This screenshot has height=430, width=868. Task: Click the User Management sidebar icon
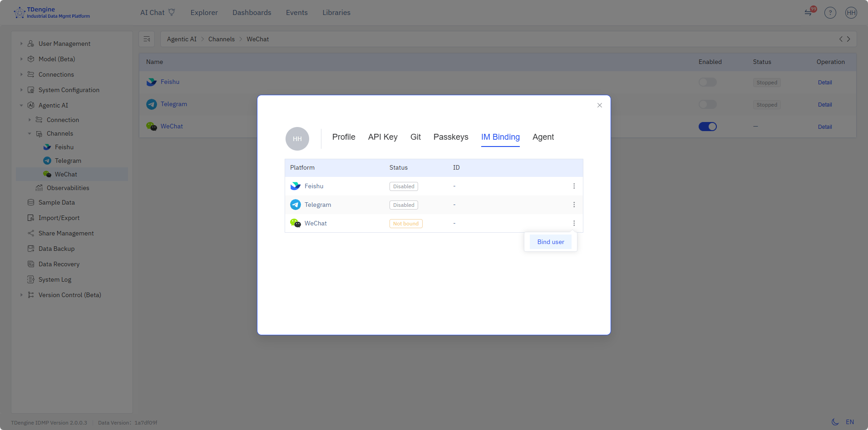[31, 44]
